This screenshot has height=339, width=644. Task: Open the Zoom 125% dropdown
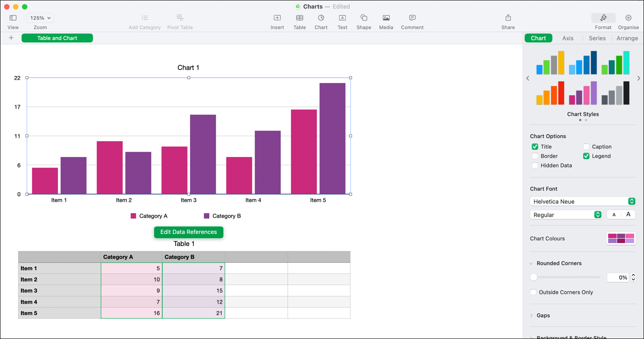(40, 18)
